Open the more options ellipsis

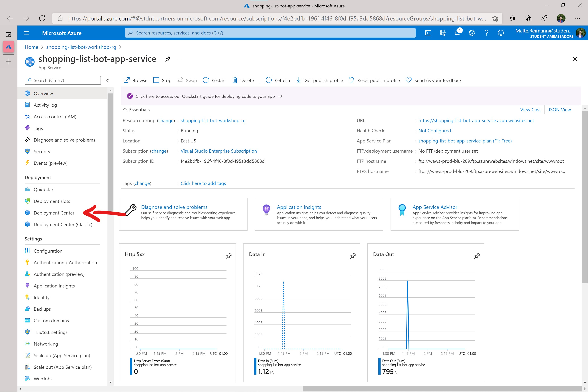pyautogui.click(x=179, y=59)
